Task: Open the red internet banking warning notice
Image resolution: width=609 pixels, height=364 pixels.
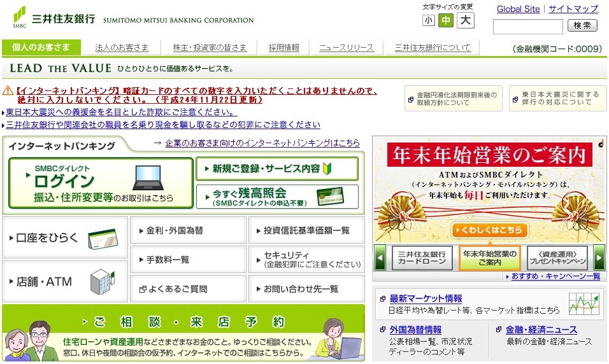Action: pos(197,95)
